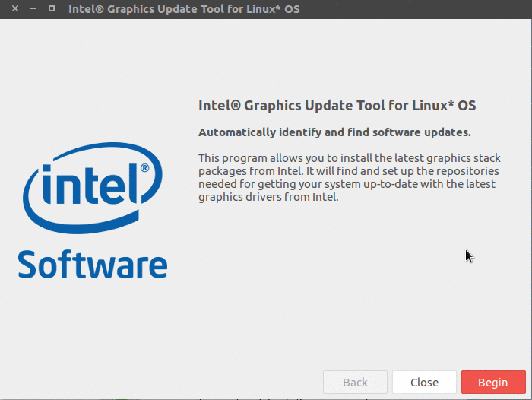
Task: Click the greyed-out Back button
Action: tap(355, 382)
